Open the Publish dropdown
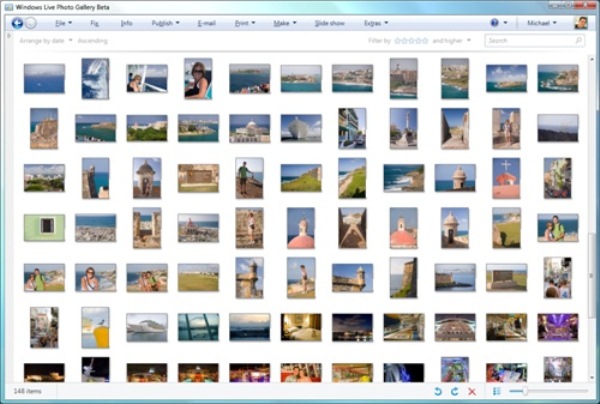 pyautogui.click(x=164, y=22)
